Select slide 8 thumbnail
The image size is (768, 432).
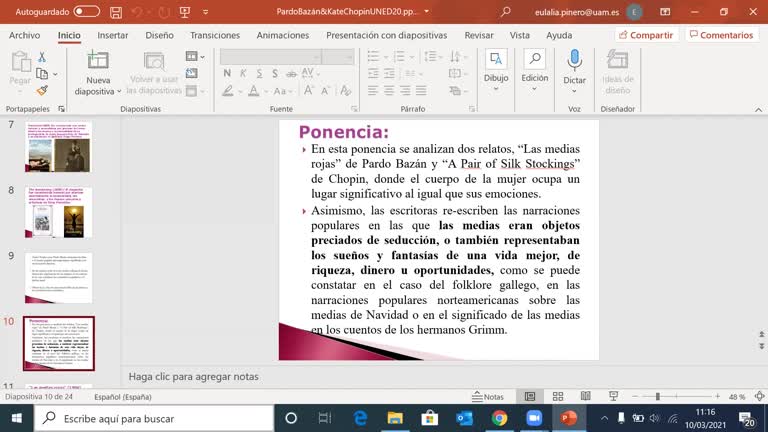pyautogui.click(x=58, y=213)
